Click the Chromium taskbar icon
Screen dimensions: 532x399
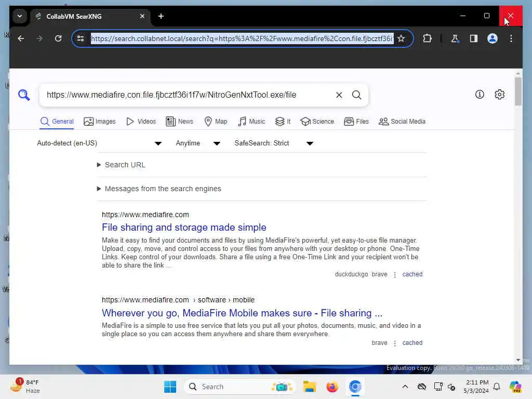[x=355, y=387]
